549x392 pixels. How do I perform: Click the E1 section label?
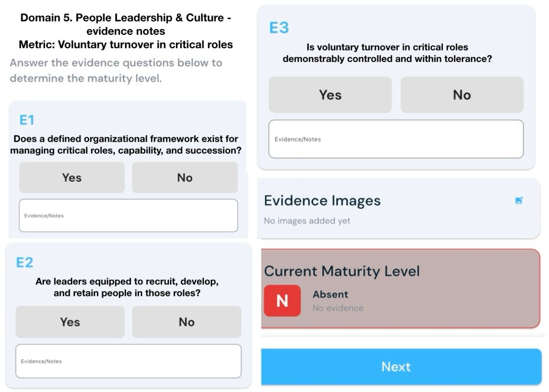pyautogui.click(x=27, y=120)
